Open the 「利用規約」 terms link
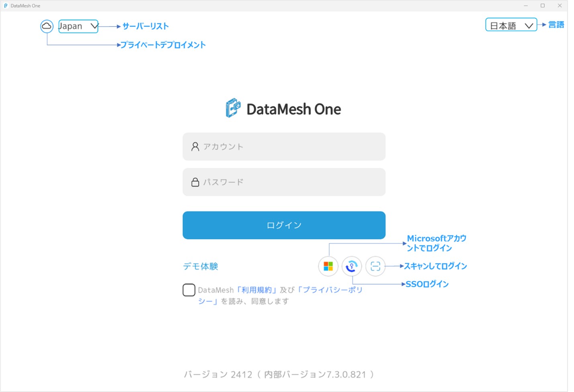The image size is (574, 392). pyautogui.click(x=256, y=290)
